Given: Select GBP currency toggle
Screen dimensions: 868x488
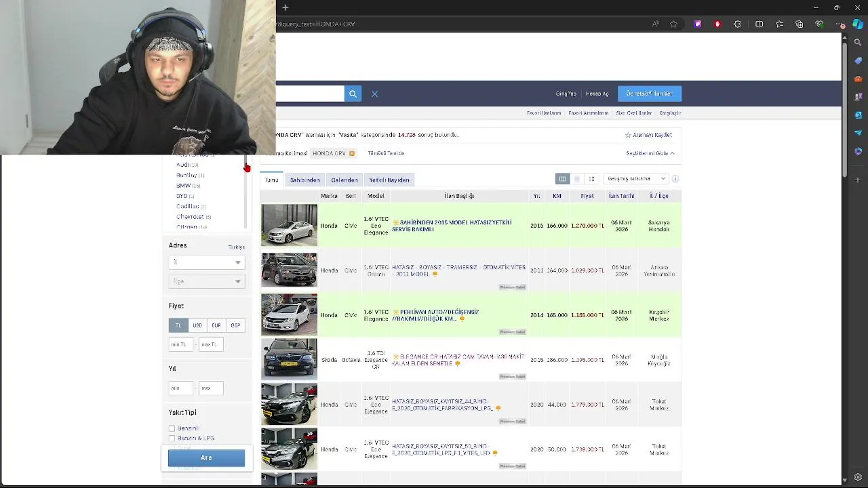Looking at the screenshot, I should [x=235, y=325].
